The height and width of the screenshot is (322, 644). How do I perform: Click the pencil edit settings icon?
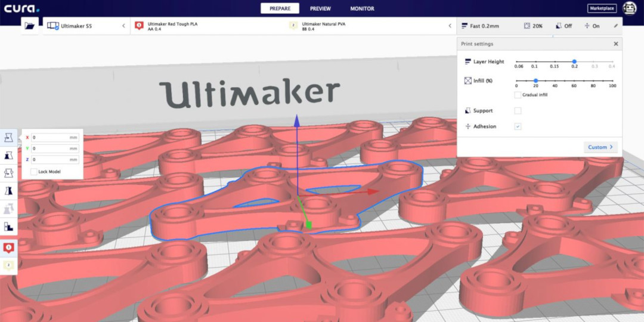pyautogui.click(x=615, y=26)
